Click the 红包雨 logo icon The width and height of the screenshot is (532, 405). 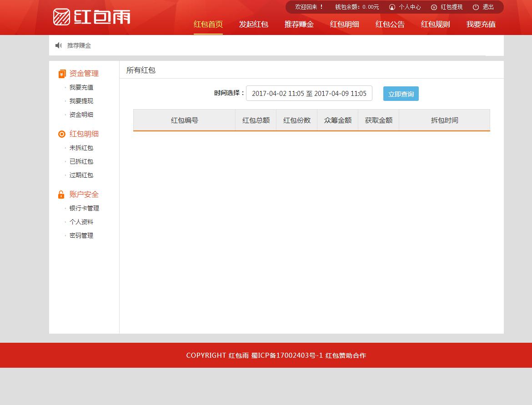(x=61, y=17)
